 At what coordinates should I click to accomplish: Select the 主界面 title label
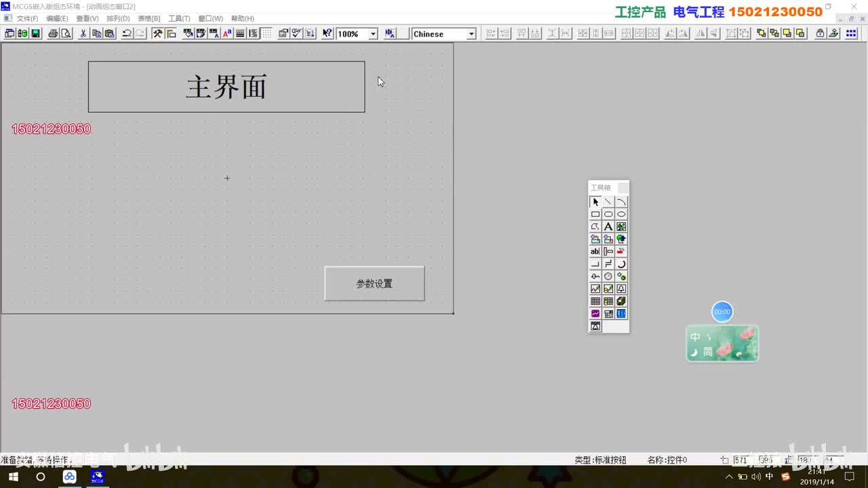[x=226, y=87]
